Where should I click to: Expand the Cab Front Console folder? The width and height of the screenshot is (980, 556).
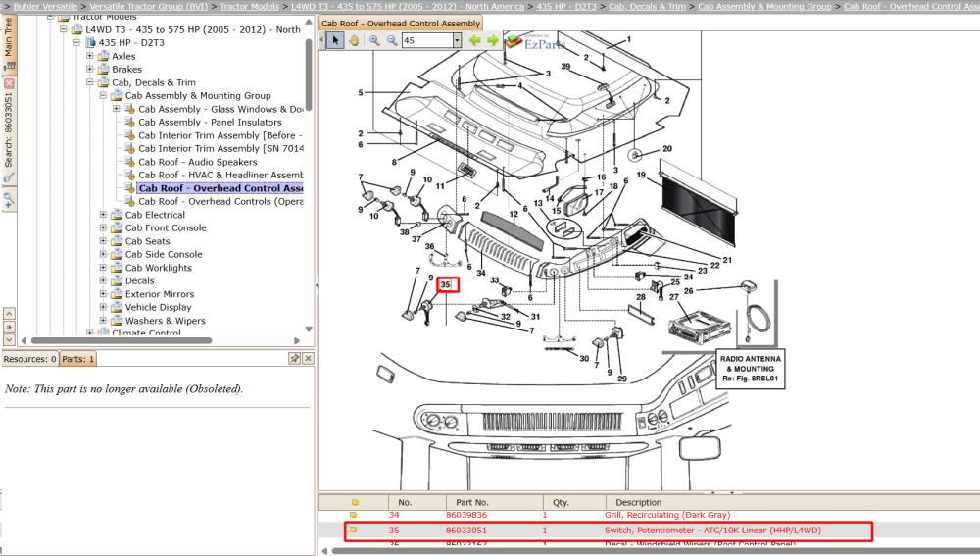[103, 227]
